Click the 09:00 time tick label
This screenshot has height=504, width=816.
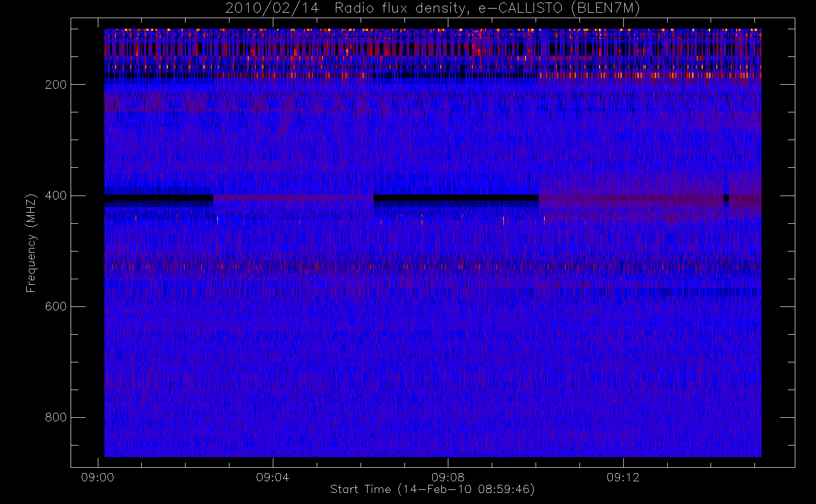(97, 477)
